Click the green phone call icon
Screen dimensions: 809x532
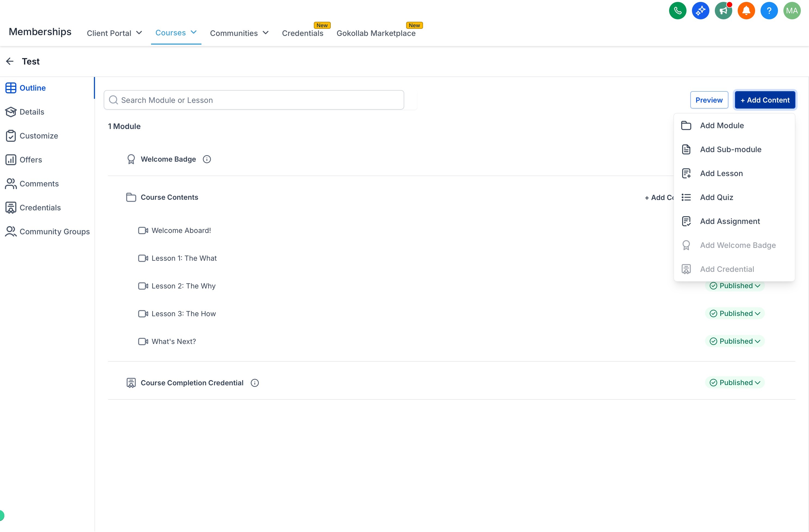click(678, 11)
